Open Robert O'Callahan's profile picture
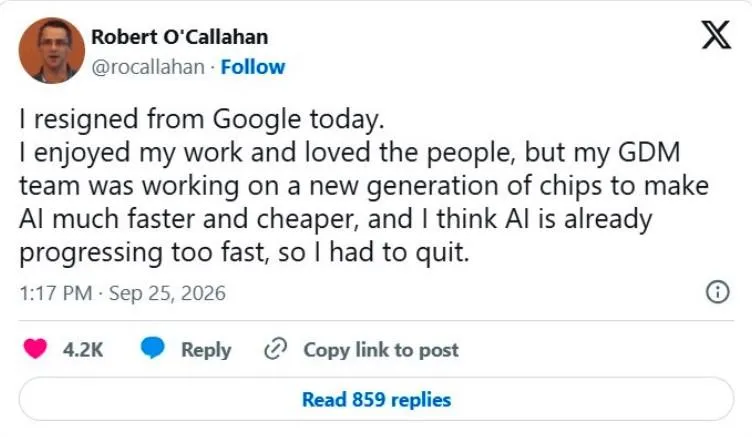 coord(52,50)
